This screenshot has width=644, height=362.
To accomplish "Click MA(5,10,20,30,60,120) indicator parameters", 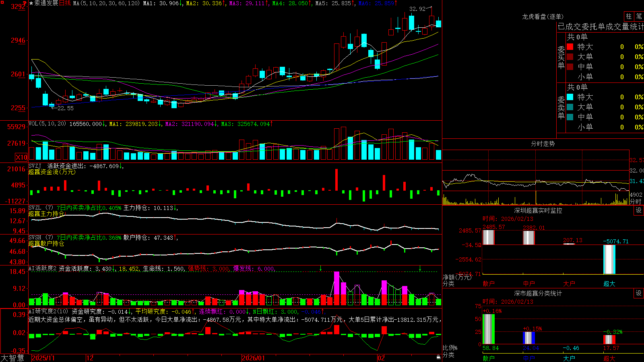I will pyautogui.click(x=106, y=3).
